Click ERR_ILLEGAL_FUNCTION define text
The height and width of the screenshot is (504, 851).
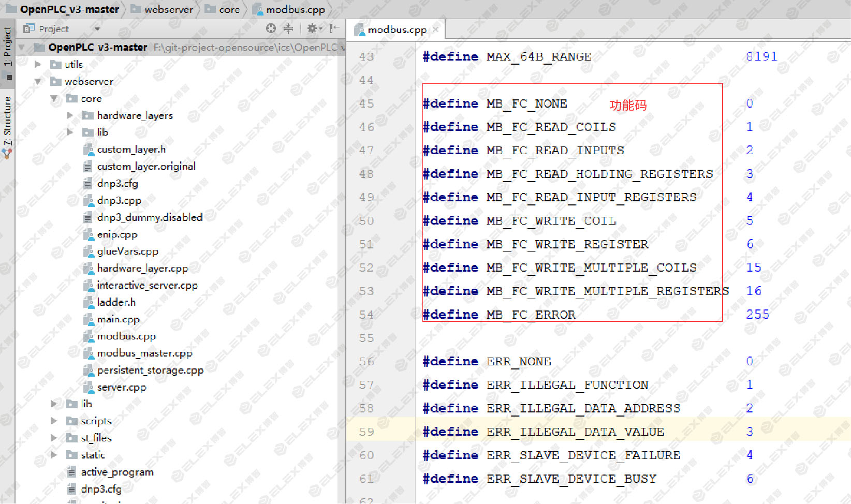[567, 385]
